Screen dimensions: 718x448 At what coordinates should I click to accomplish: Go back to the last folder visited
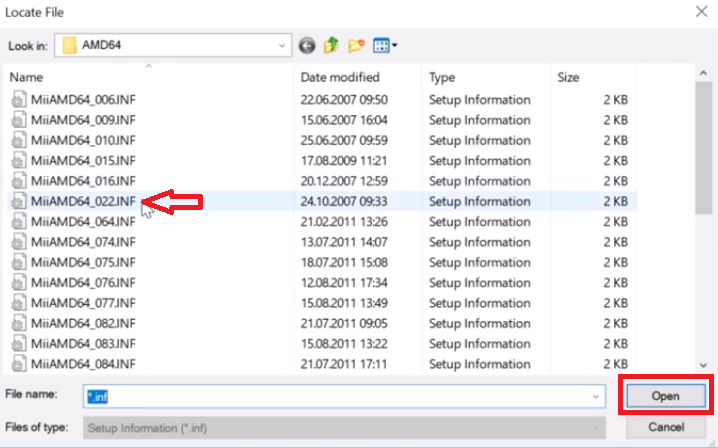click(307, 45)
